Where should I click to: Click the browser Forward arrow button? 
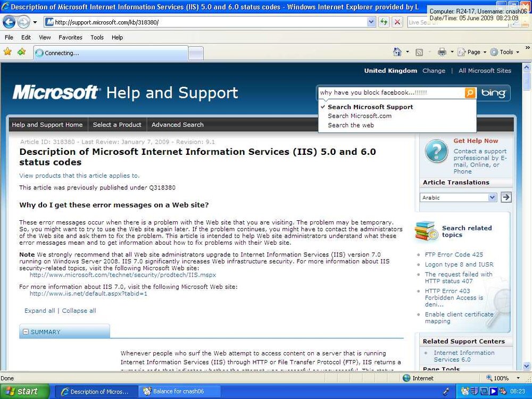click(23, 22)
